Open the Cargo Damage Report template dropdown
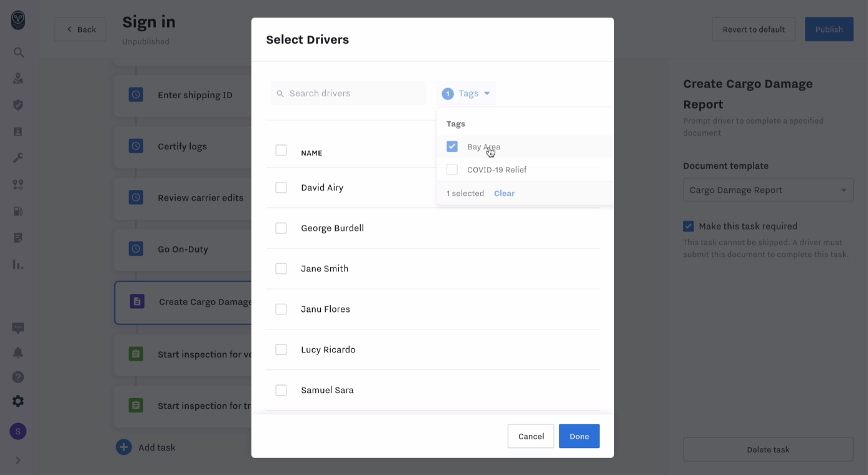The width and height of the screenshot is (868, 475). [x=768, y=189]
